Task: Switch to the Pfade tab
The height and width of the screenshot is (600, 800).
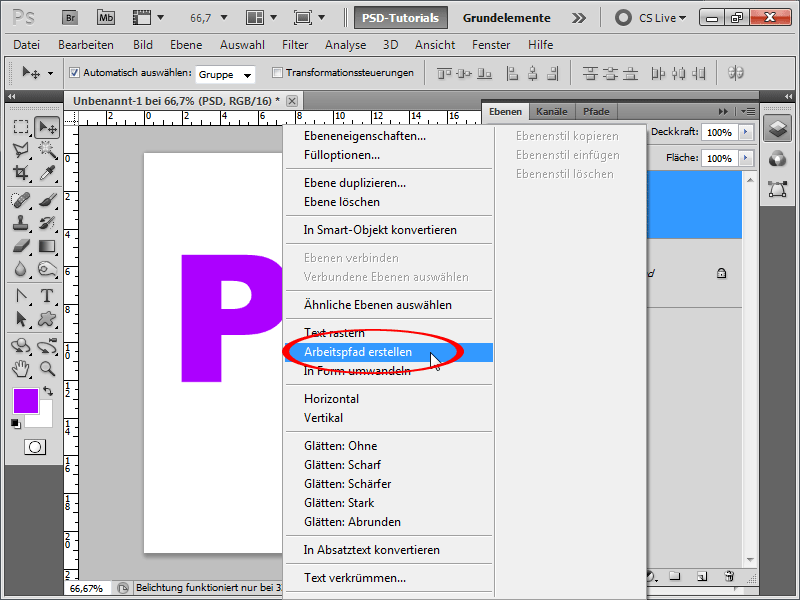Action: [596, 111]
